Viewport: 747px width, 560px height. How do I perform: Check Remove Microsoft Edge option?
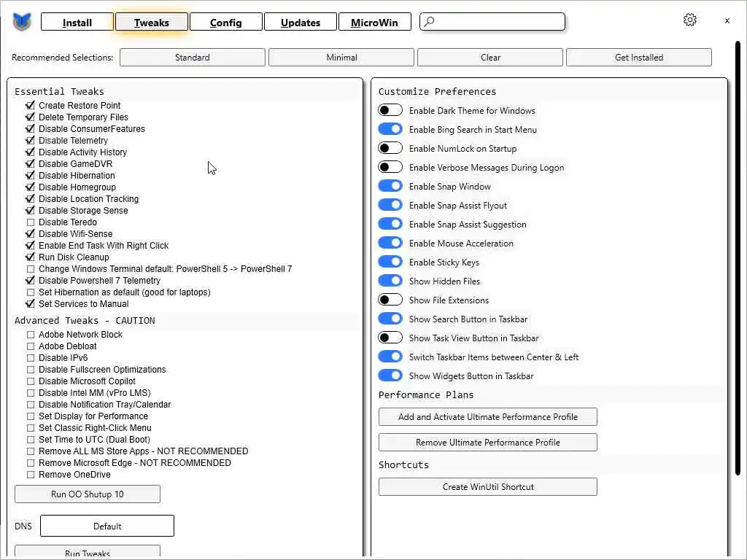(x=31, y=463)
